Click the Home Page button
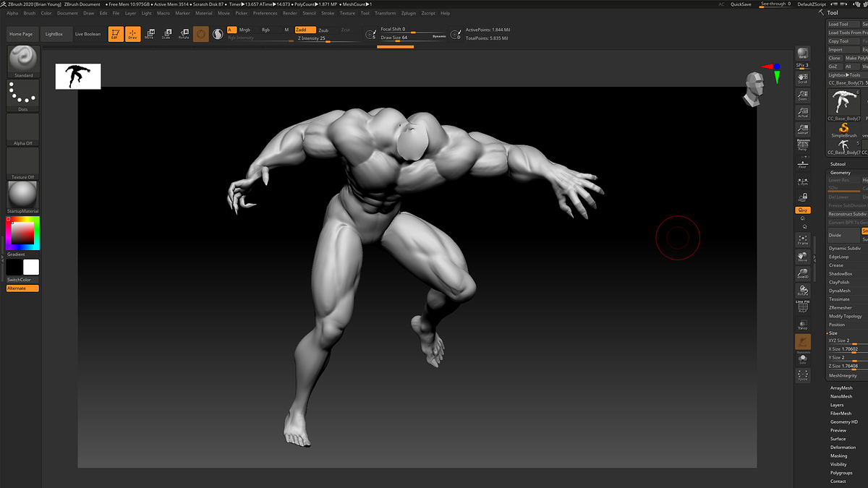Image resolution: width=868 pixels, height=488 pixels. (21, 34)
